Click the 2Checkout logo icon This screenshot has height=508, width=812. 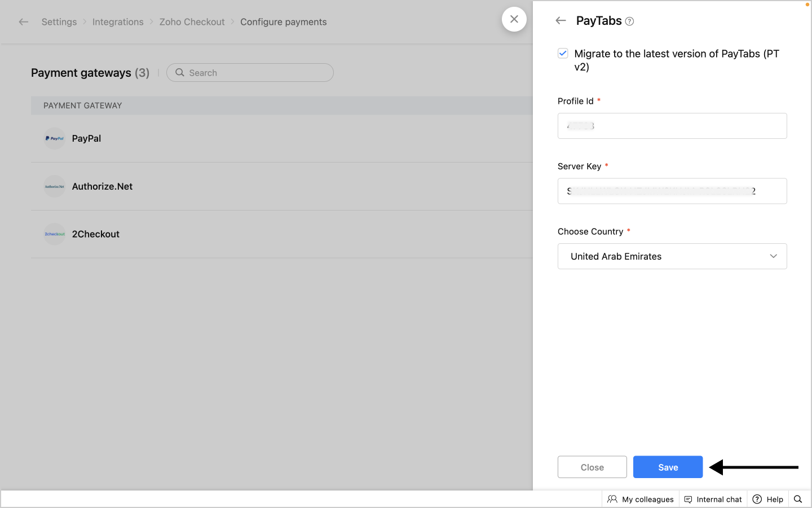[x=55, y=234]
